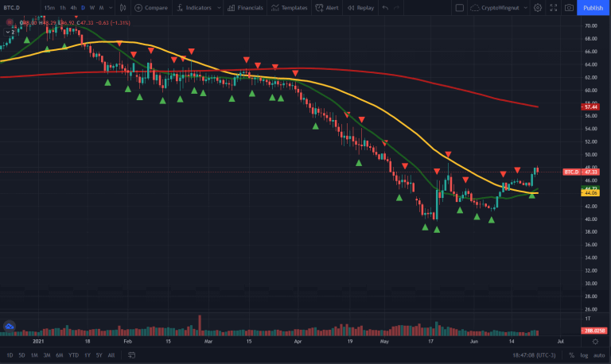Click the TradingView logo above the volume bars

(x=10, y=326)
